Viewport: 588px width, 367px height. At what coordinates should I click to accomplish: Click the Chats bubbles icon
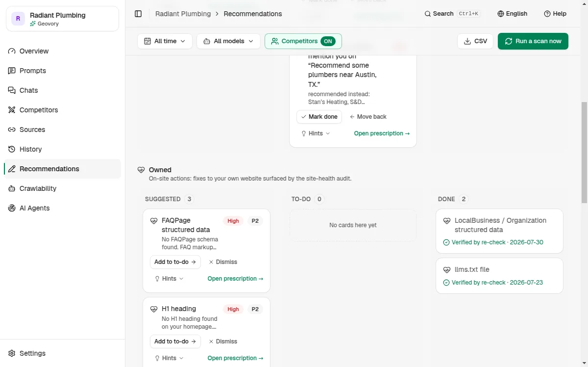click(12, 90)
